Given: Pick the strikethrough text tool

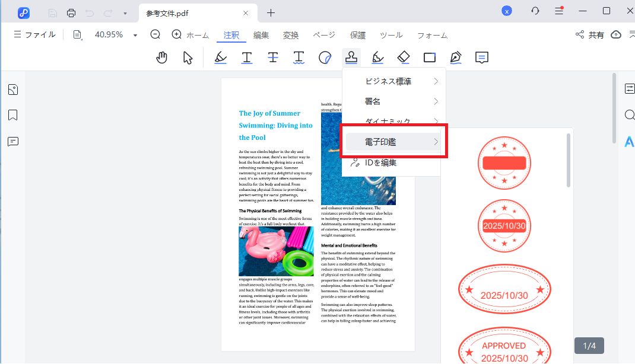Looking at the screenshot, I should click(272, 58).
